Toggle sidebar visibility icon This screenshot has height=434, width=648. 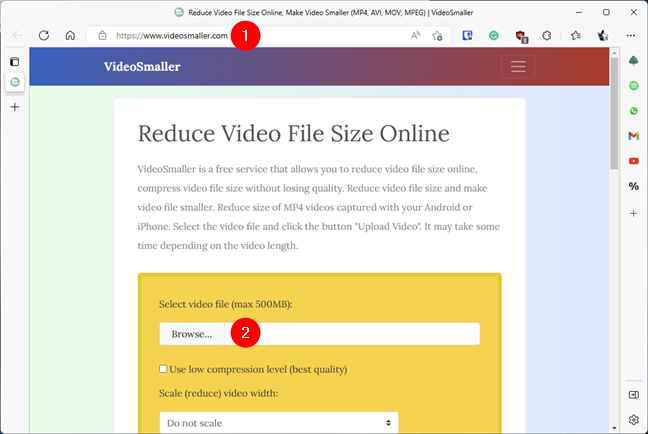[634, 395]
